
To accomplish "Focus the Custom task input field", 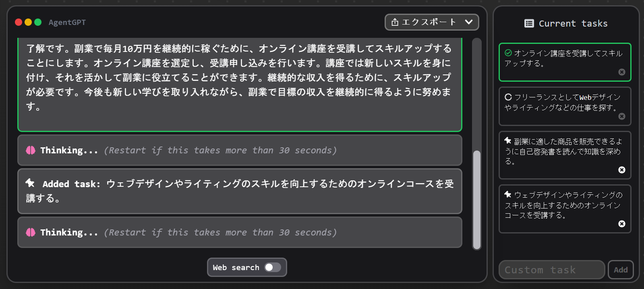I will click(x=552, y=270).
